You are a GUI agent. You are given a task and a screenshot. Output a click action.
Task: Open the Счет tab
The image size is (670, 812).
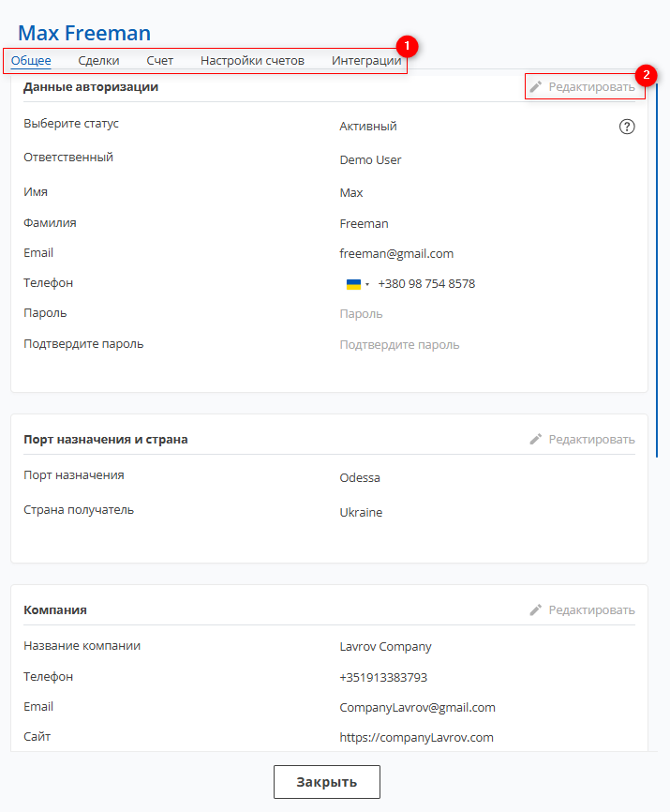160,61
